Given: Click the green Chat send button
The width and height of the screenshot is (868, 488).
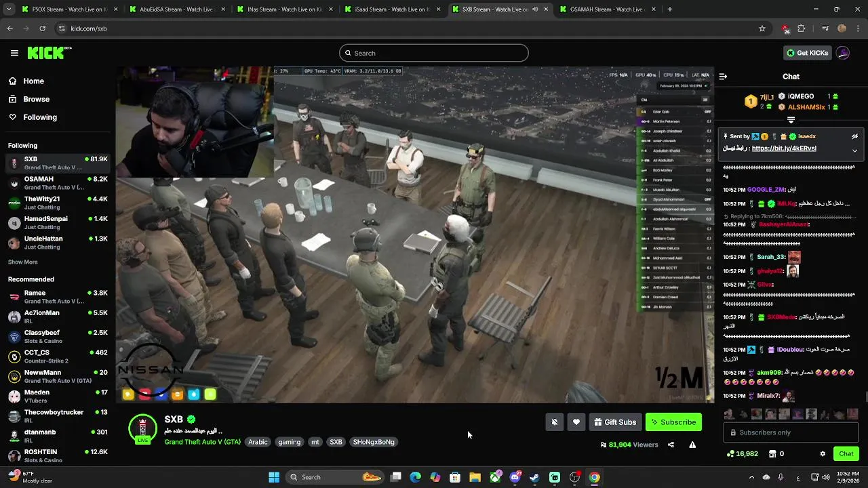Looking at the screenshot, I should 846,453.
